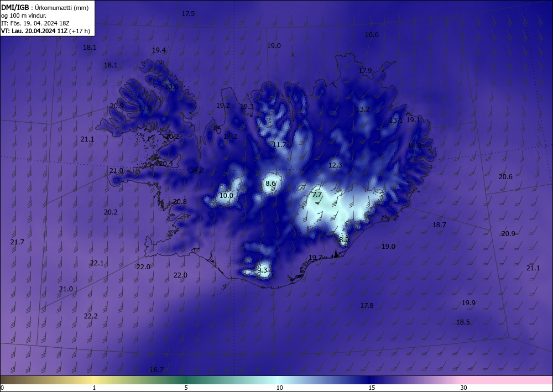This screenshot has height=392, width=553.
Task: Click the 22.1 value label
Action: [97, 263]
